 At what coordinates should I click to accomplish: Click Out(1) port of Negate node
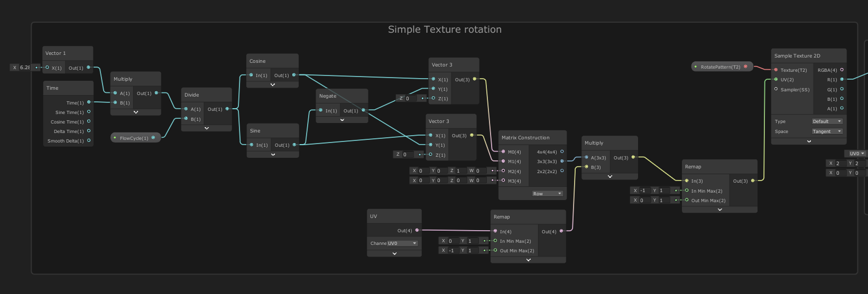click(363, 110)
